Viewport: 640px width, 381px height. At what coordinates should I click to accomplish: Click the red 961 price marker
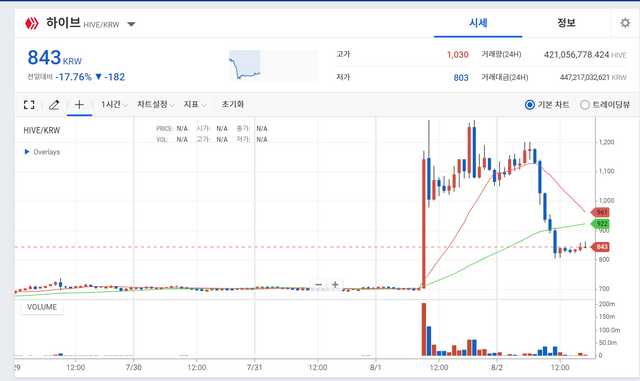(600, 212)
